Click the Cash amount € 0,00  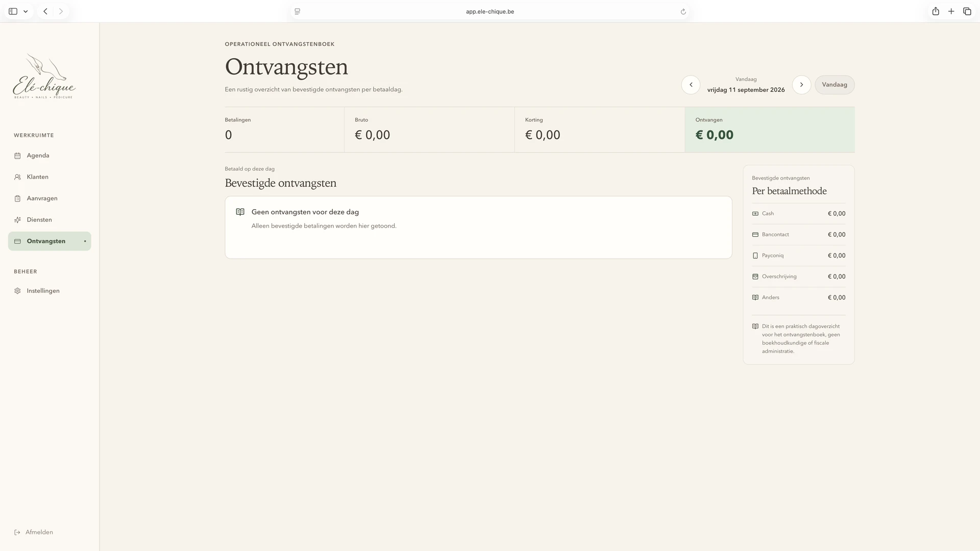[837, 214]
